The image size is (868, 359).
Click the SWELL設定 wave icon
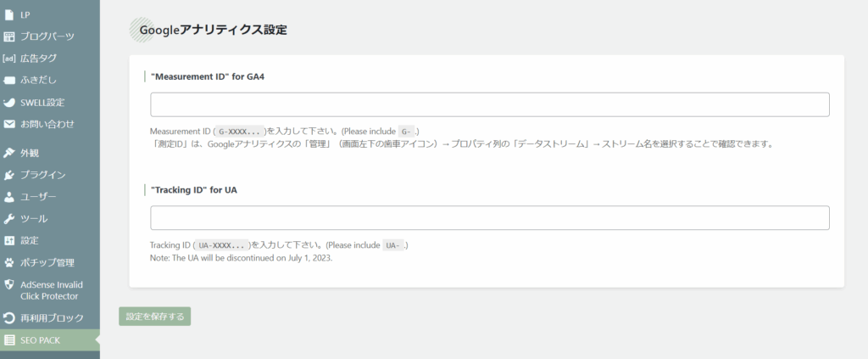pos(9,103)
